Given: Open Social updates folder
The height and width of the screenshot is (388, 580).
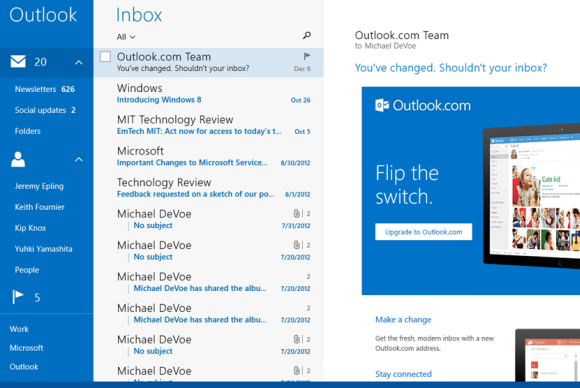Looking at the screenshot, I should (x=45, y=110).
